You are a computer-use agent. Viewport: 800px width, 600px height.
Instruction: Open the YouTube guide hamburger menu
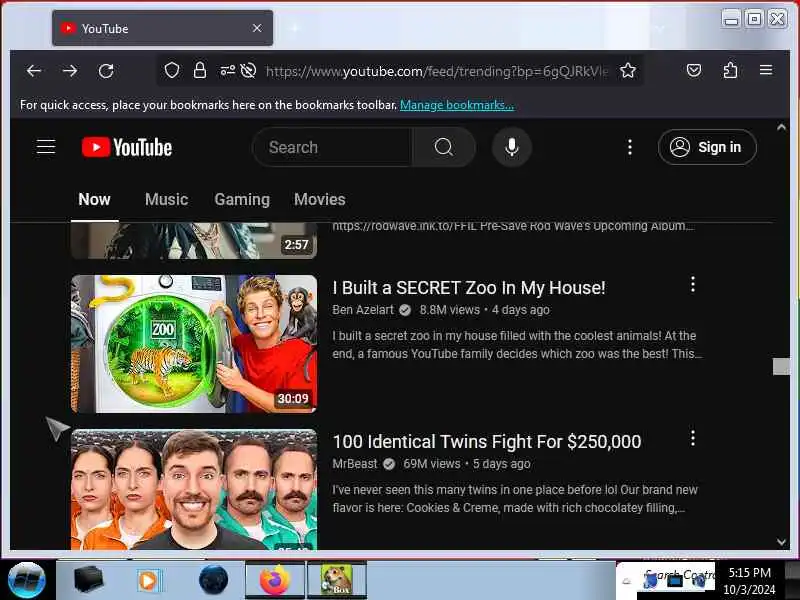[46, 147]
